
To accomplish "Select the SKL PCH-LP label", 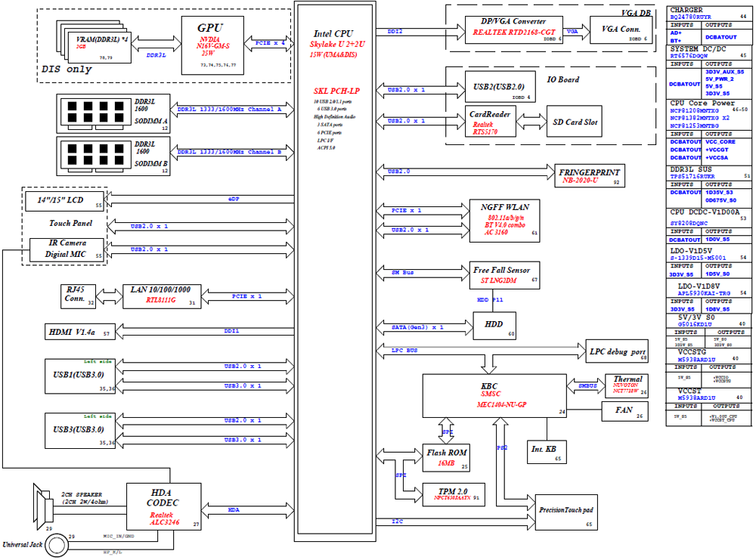I will point(336,91).
